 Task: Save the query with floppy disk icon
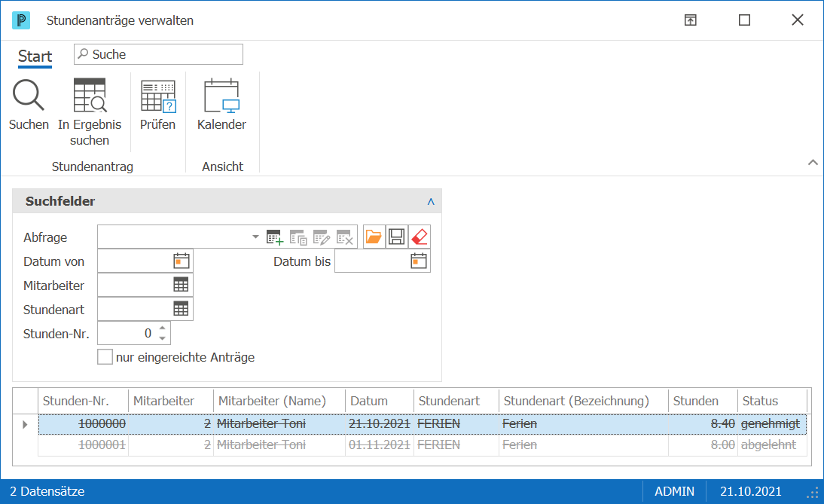tap(397, 237)
